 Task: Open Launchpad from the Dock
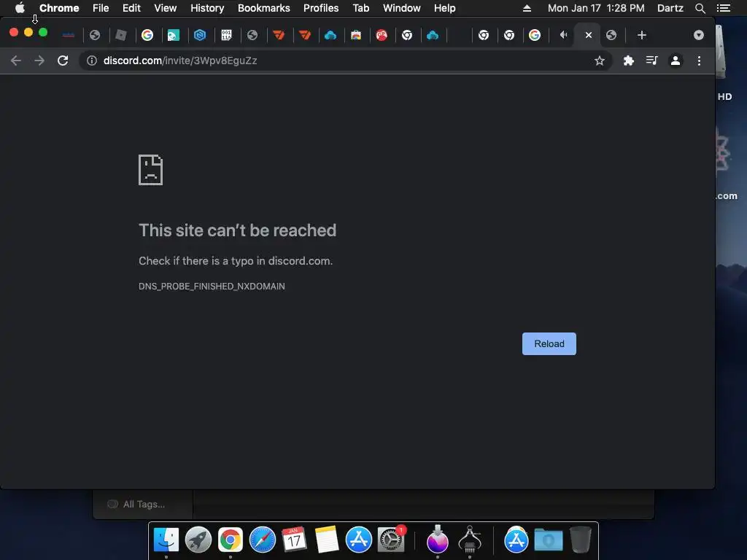click(198, 540)
